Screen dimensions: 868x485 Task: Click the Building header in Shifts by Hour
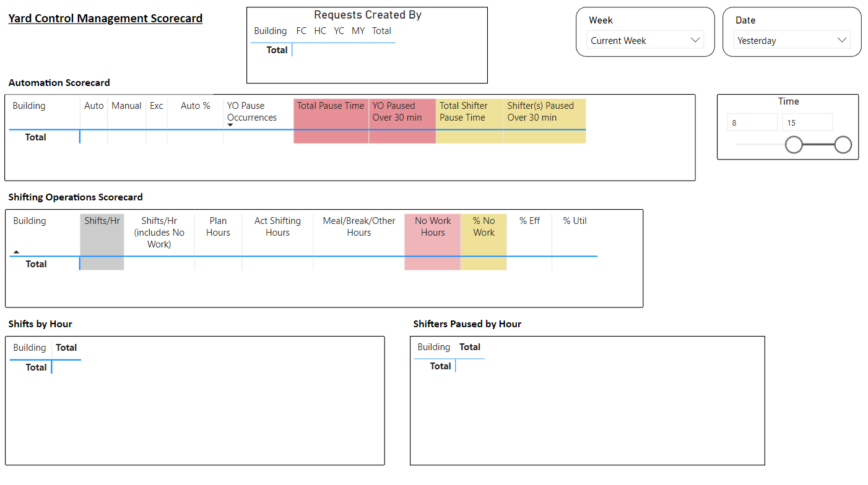30,348
